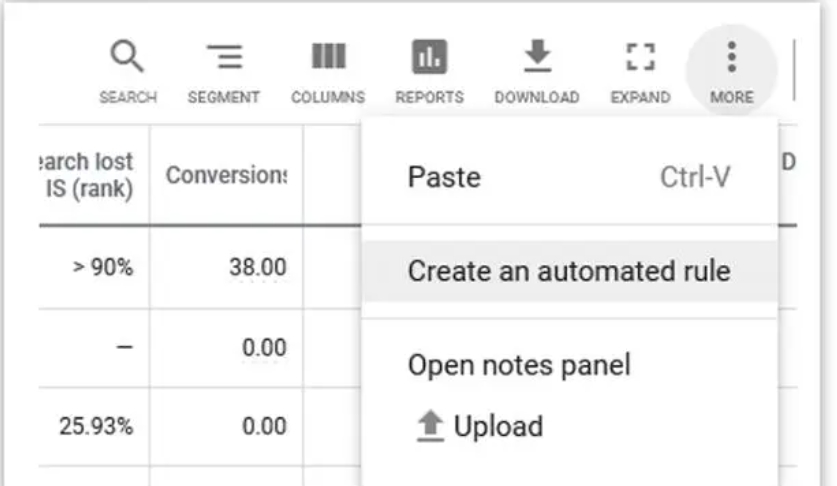Click the partially hidden column header right of the menu
Image resolution: width=837 pixels, height=486 pixels.
click(787, 162)
